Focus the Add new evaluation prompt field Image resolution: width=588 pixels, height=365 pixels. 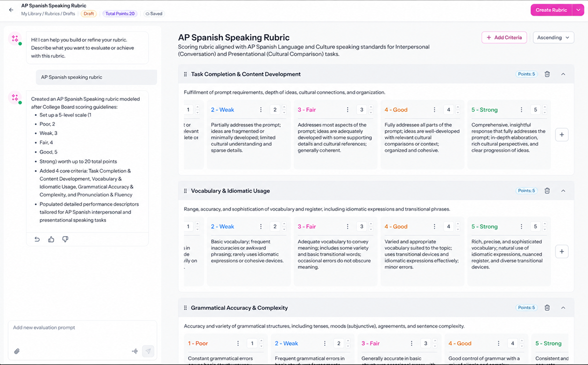coord(82,328)
